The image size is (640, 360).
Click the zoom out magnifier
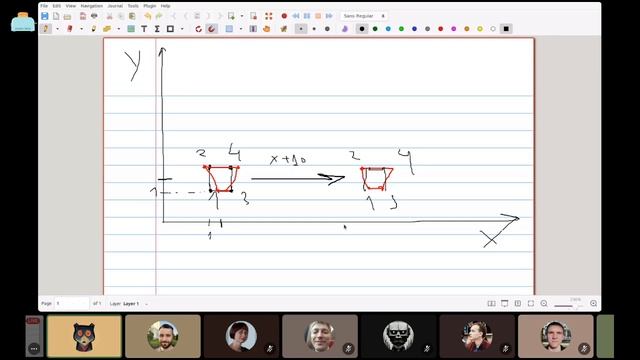(544, 304)
